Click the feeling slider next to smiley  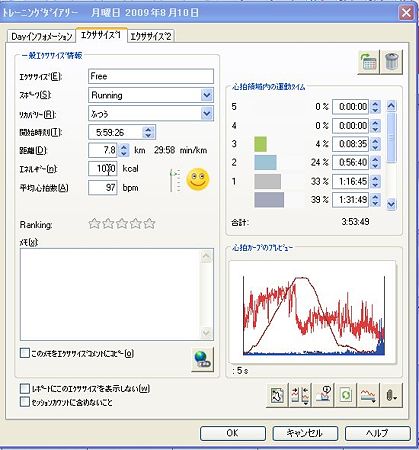pos(174,180)
